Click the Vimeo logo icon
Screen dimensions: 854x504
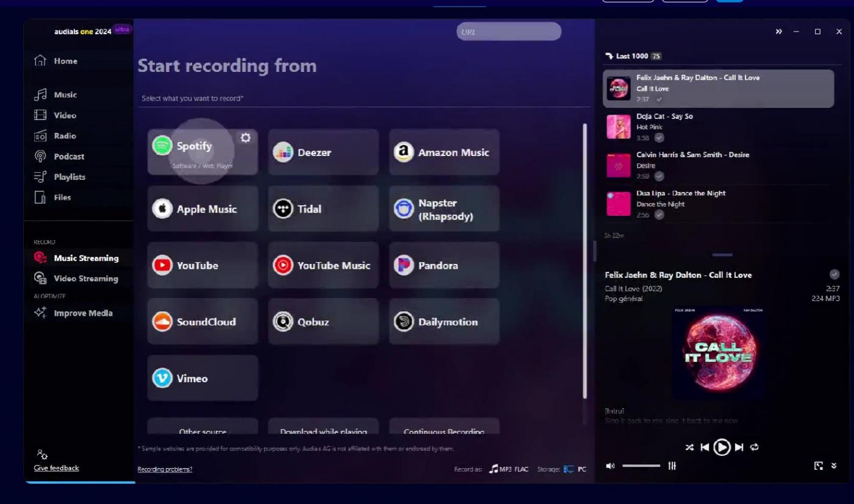tap(162, 378)
